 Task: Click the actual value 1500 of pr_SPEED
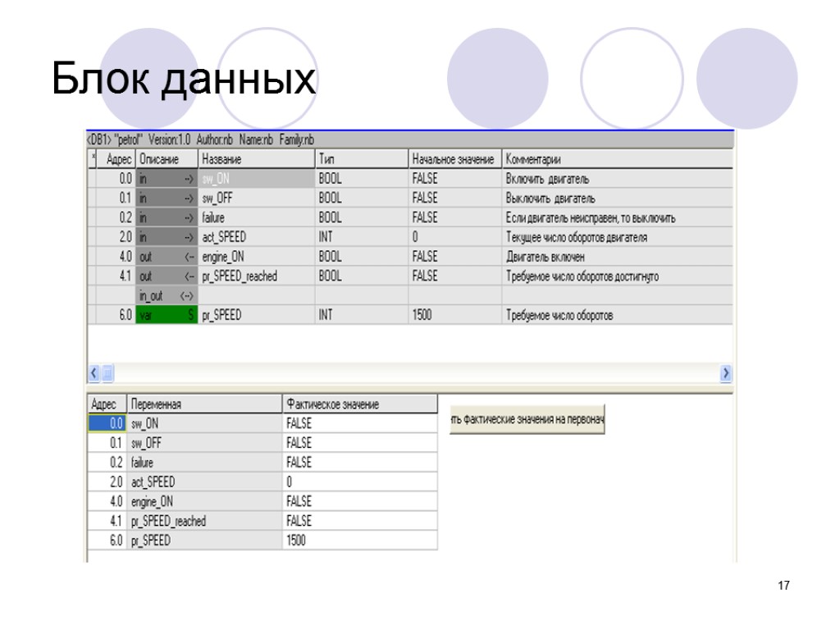pos(360,541)
